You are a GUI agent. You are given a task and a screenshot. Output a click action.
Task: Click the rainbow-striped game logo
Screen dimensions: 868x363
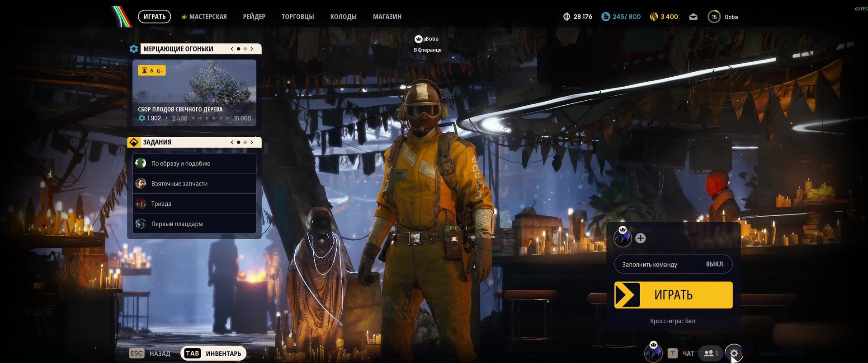pyautogui.click(x=121, y=16)
